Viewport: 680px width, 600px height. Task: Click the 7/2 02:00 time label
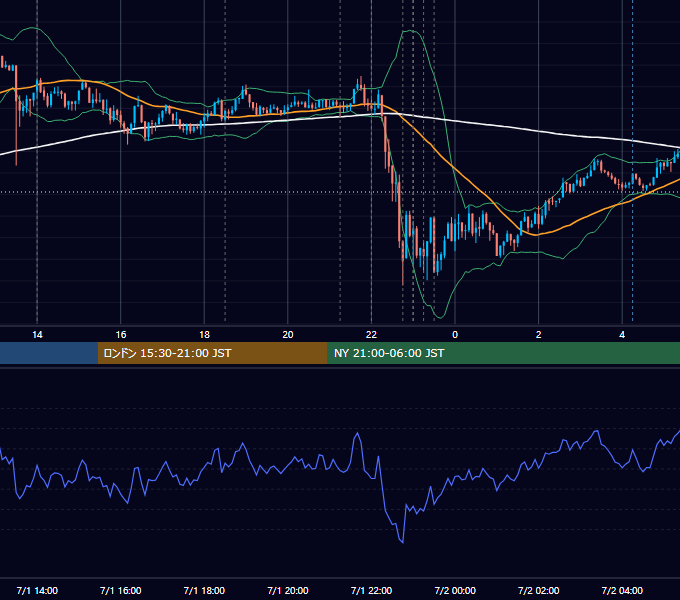point(539,590)
